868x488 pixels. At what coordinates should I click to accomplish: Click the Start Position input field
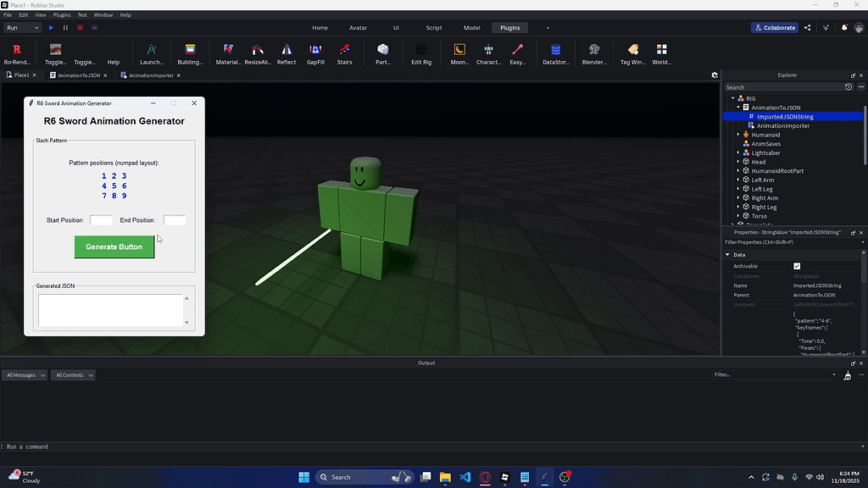tap(101, 219)
